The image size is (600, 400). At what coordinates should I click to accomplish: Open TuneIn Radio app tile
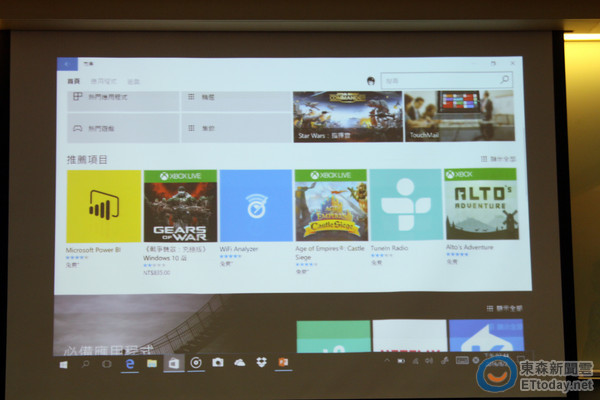tap(406, 205)
